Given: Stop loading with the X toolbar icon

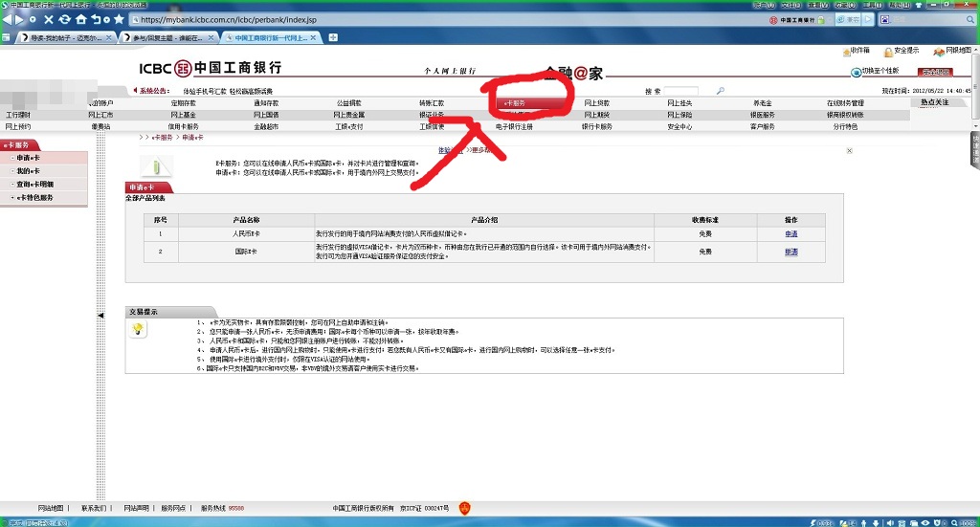Looking at the screenshot, I should (48, 19).
